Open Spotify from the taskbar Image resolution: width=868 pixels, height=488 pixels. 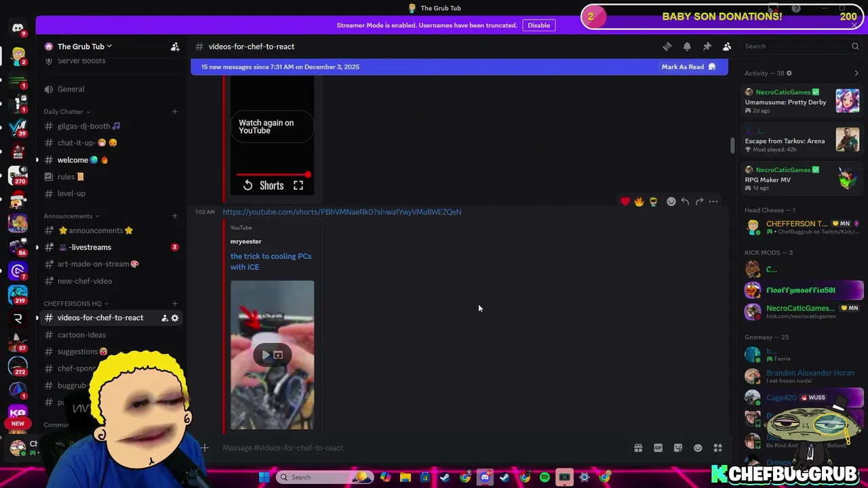point(545,477)
